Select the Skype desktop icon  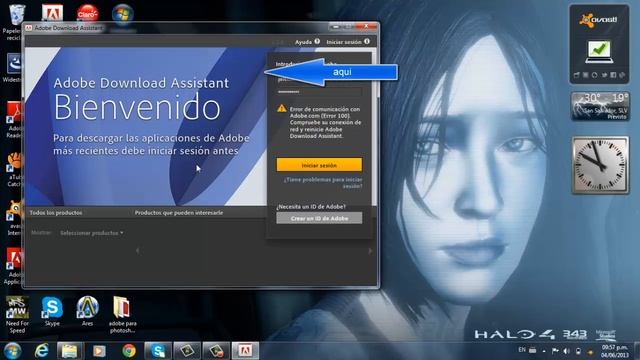[x=52, y=311]
